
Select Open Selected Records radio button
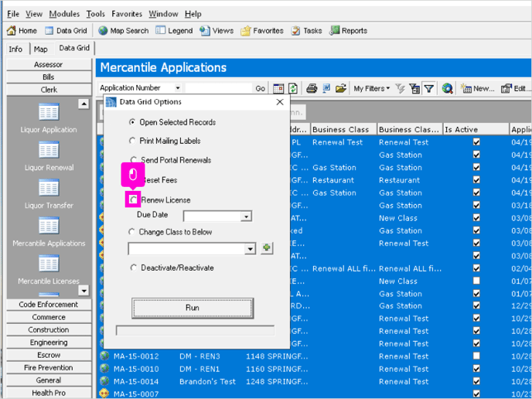click(x=132, y=122)
